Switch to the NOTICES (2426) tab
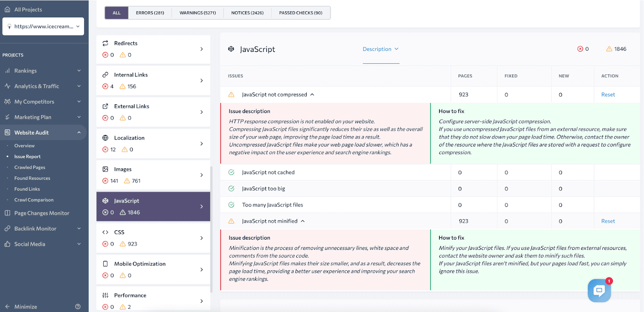Screen dimensions: 644x312 click(x=248, y=13)
